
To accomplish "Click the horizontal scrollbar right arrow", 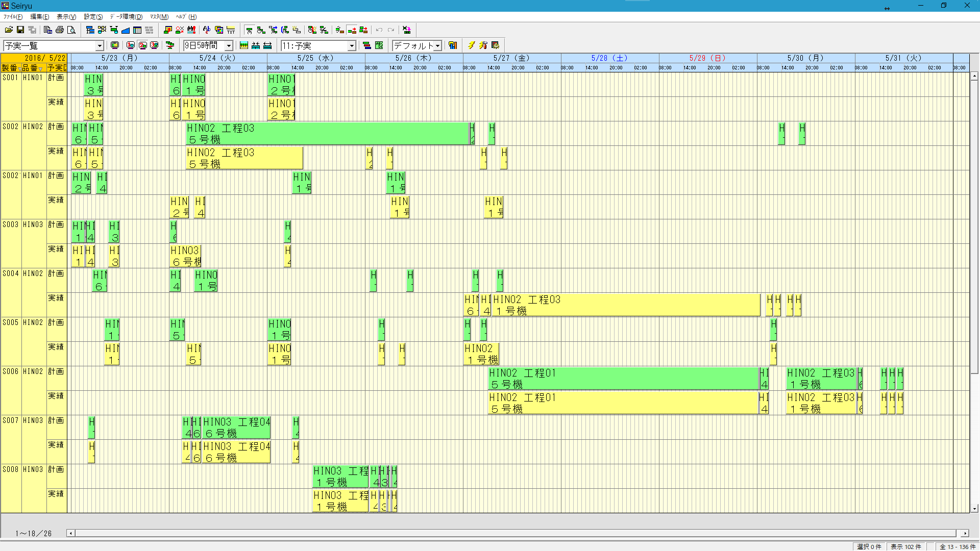I will point(964,533).
